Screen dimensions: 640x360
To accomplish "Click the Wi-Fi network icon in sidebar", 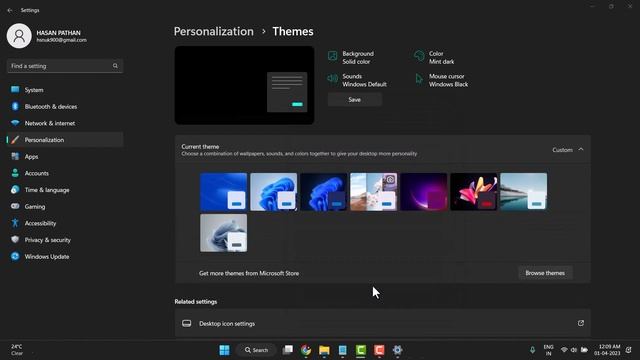I will [15, 123].
